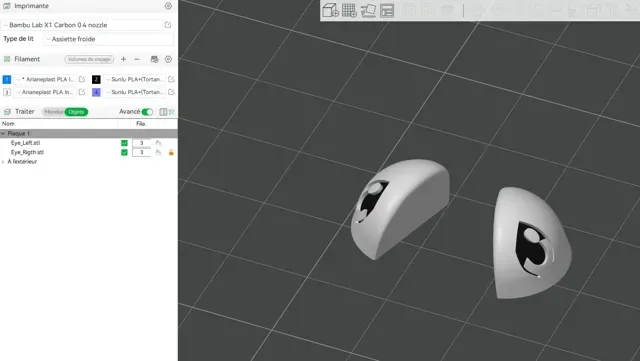Add a filament with the plus button
Image resolution: width=640 pixels, height=361 pixels.
[x=123, y=59]
